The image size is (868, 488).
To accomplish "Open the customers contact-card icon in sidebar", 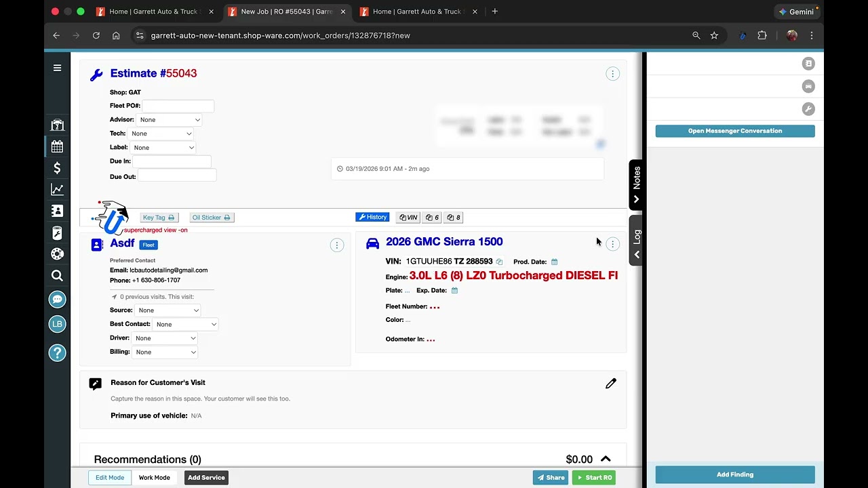I will click(57, 211).
